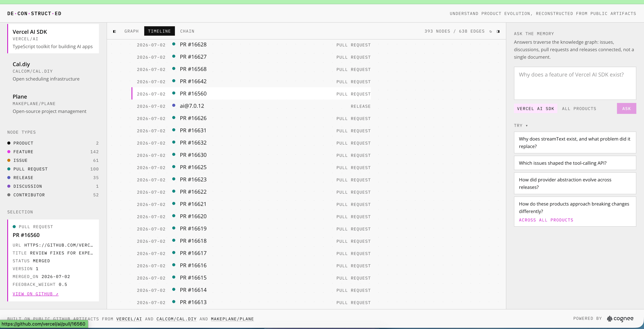Viewport: 644px width, 329px height.
Task: Click the orange ISSUE color dot
Action: point(9,160)
